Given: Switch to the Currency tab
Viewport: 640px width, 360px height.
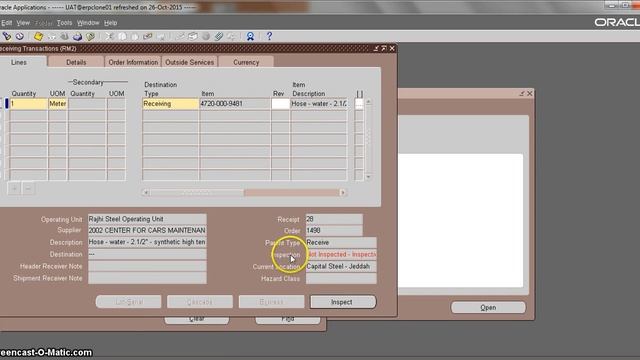Looking at the screenshot, I should 246,62.
